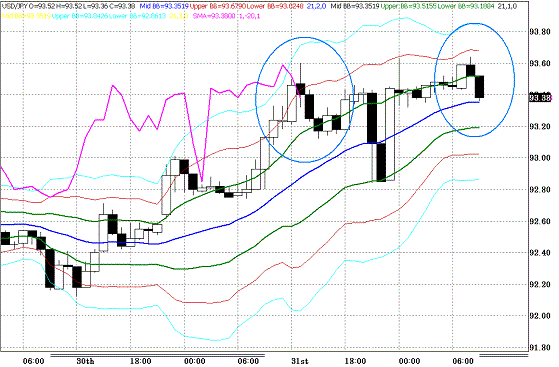
Task: Click the 18:00 label after 30th
Action: 140,361
